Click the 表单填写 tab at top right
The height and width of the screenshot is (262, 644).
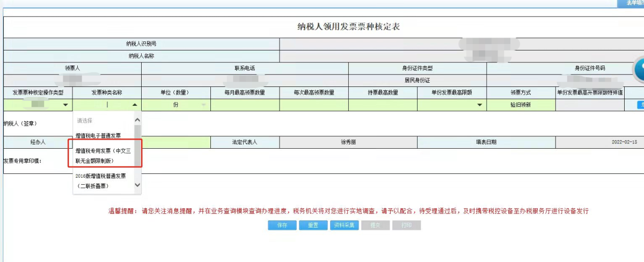(x=631, y=3)
